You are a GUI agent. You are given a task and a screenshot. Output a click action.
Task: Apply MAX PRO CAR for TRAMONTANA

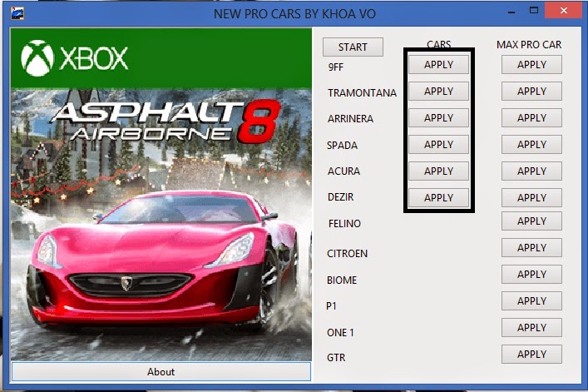tap(531, 92)
